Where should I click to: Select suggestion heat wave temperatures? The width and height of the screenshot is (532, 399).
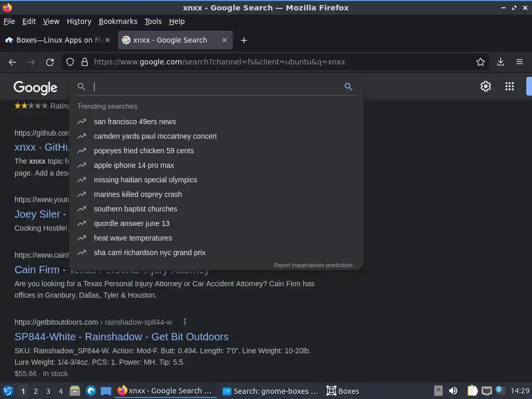[216, 238]
